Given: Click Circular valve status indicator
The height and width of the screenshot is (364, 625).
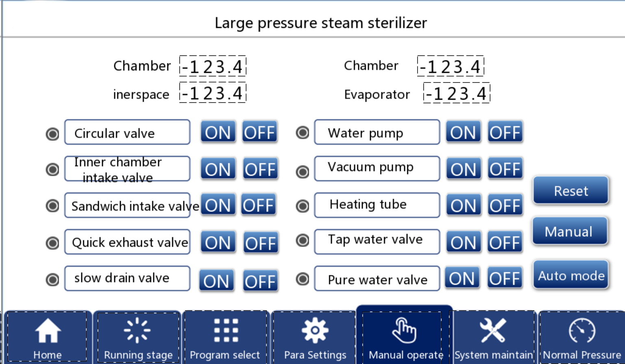Looking at the screenshot, I should click(x=52, y=134).
